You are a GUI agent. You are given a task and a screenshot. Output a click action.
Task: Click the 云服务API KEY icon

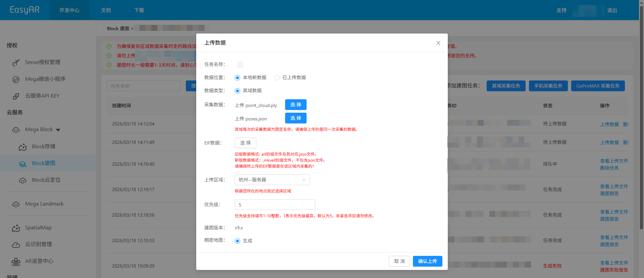(x=16, y=96)
